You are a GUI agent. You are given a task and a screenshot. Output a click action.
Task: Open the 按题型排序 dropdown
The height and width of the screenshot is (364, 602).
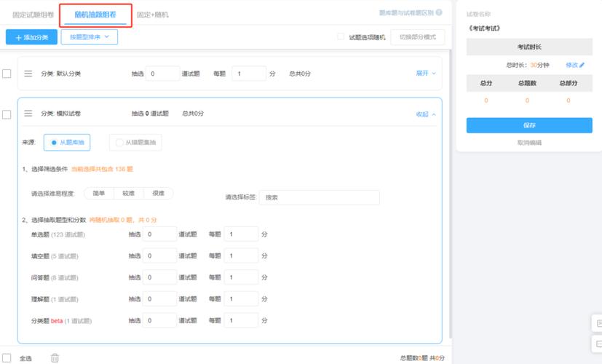89,37
